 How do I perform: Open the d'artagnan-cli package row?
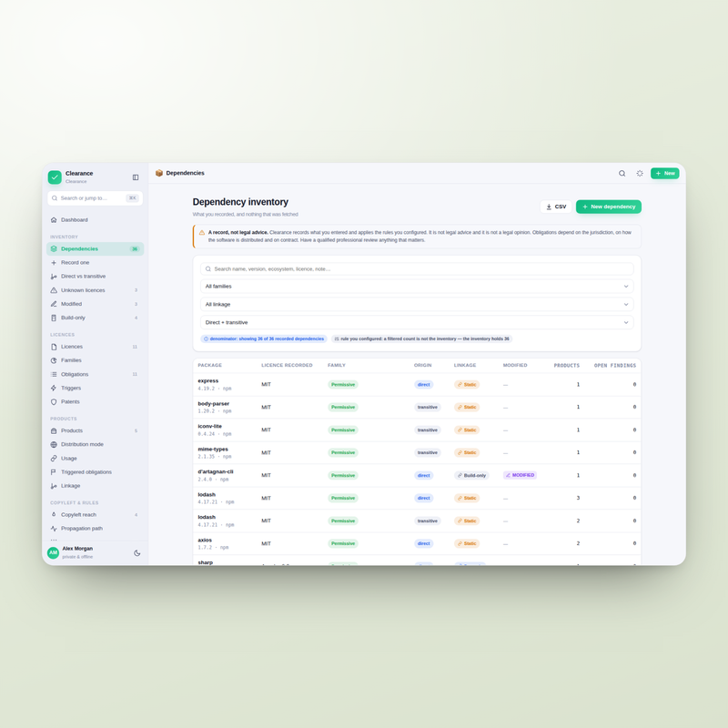click(x=417, y=475)
